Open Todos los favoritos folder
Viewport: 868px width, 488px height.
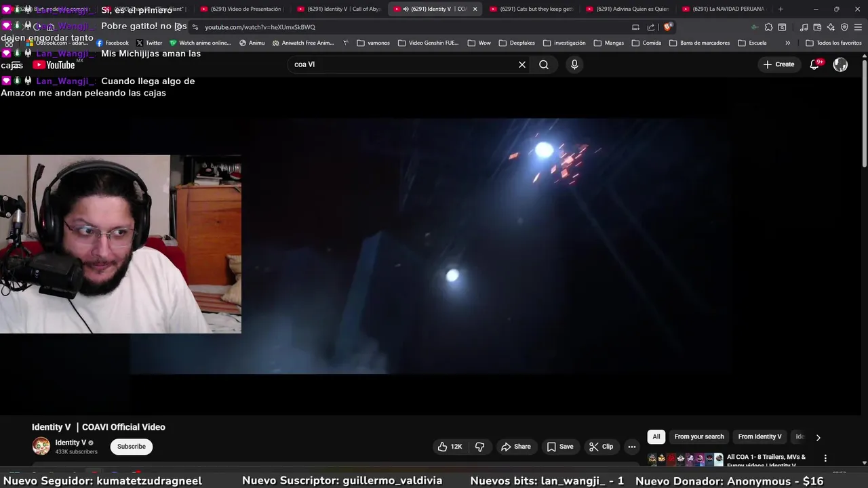[x=833, y=43]
